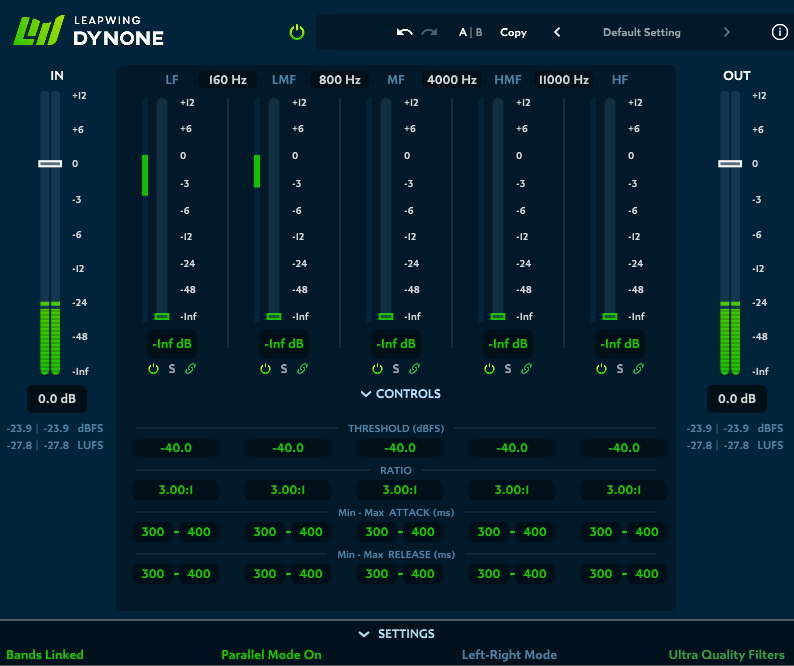Click the HF max attack 400 field
Viewport: 794px width, 666px height.
pyautogui.click(x=647, y=532)
